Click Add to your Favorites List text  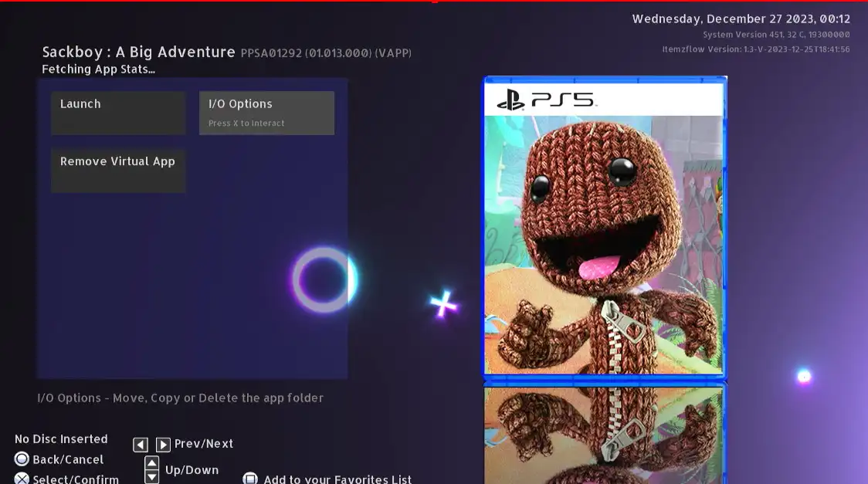(x=337, y=479)
